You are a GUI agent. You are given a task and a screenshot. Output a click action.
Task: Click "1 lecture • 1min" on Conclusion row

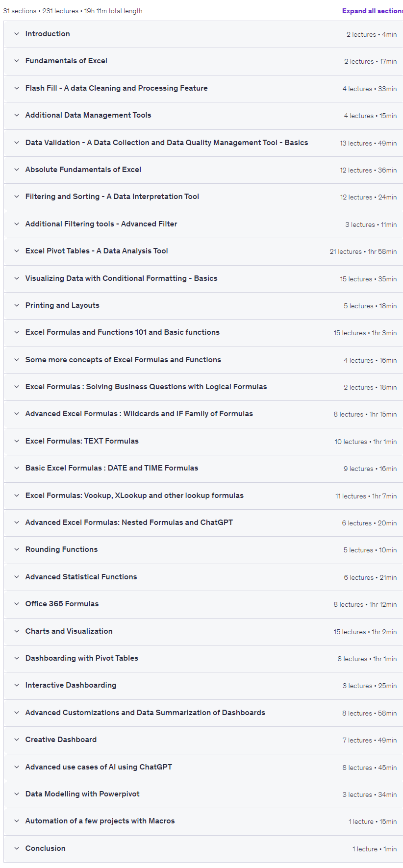click(x=375, y=849)
